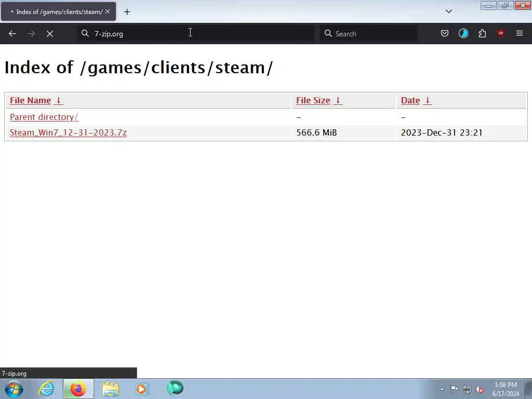Click the arrow next to Date
The height and width of the screenshot is (399, 532).
click(428, 100)
